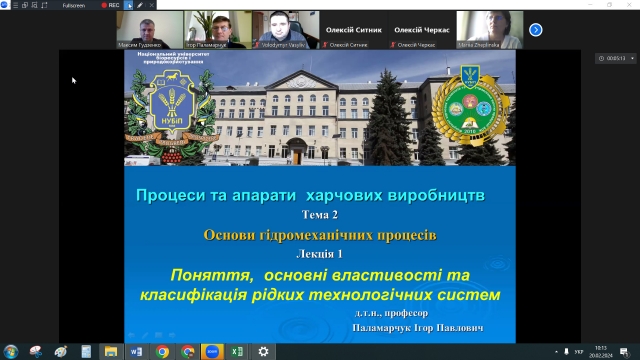Image resolution: width=640 pixels, height=360 pixels.
Task: Select Volodymyr Vasyliv video thumbnail
Action: [x=286, y=30]
